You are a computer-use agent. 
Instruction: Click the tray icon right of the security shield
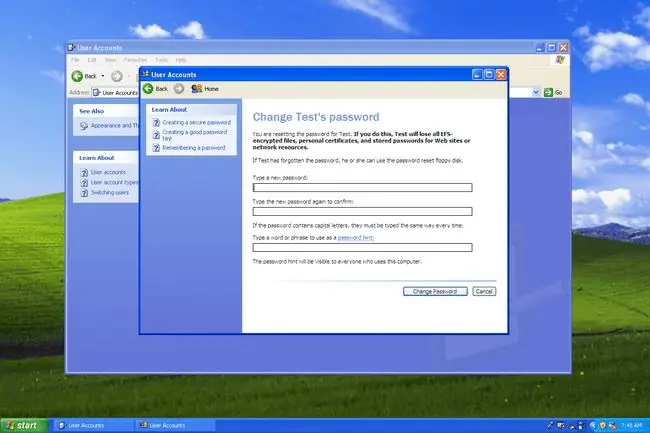coord(612,425)
